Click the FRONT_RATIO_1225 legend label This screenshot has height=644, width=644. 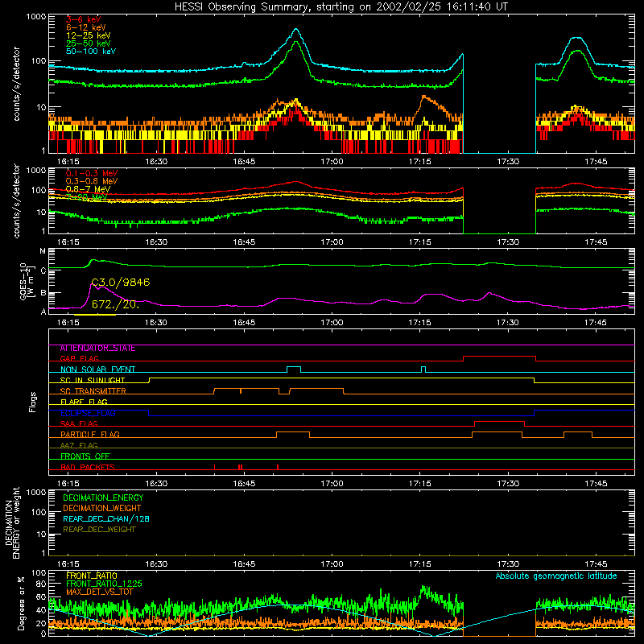coord(104,584)
